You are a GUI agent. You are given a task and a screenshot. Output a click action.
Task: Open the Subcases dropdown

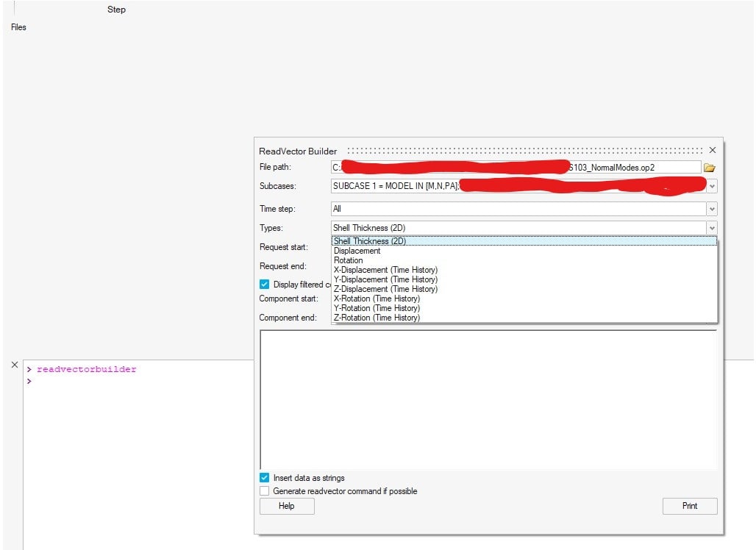pos(711,186)
